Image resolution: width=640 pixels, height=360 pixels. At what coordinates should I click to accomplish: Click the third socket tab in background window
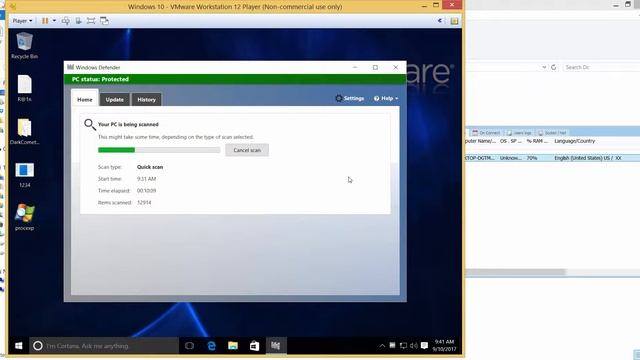pos(552,133)
